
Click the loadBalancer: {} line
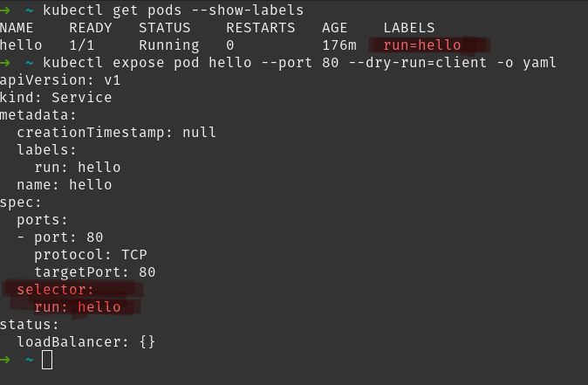click(85, 342)
